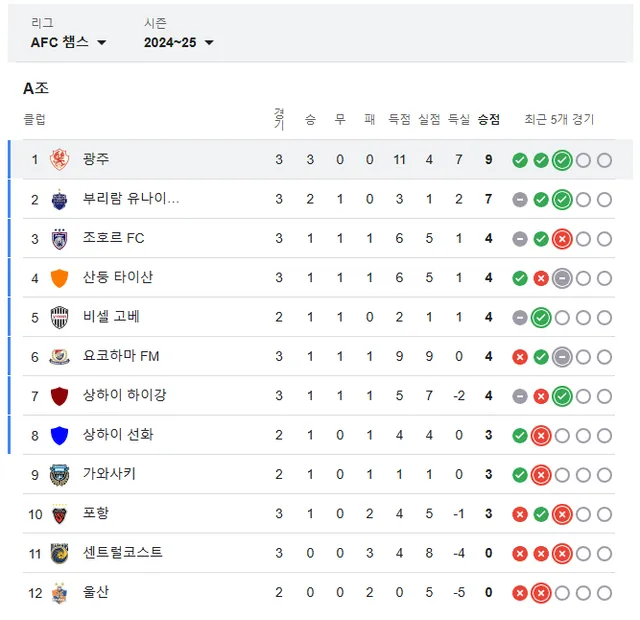Click the Yokohama FM club crest
Viewport: 640px width, 620px height.
[x=60, y=356]
